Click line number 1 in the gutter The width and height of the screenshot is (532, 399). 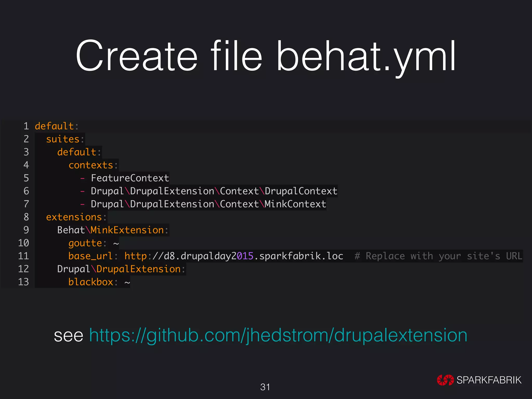tap(26, 126)
